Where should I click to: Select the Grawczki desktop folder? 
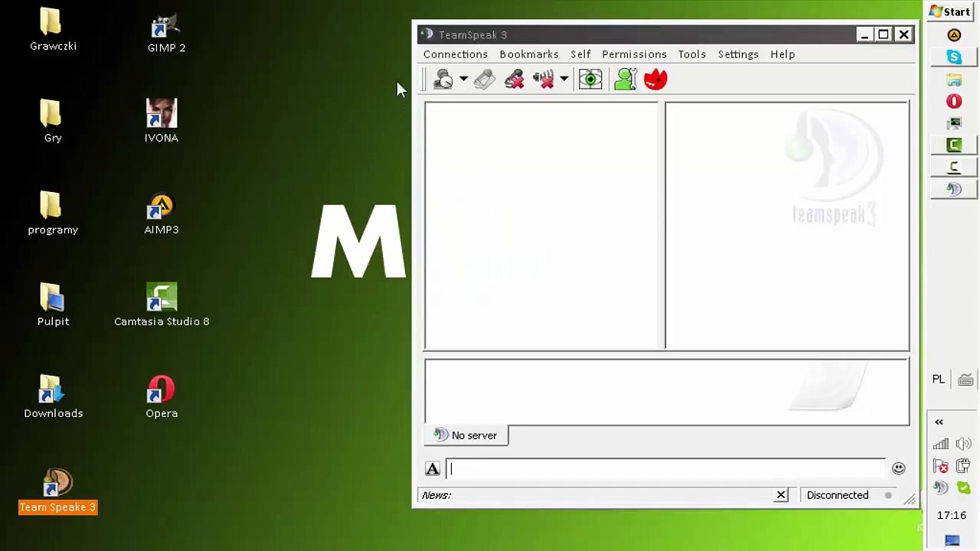[53, 30]
